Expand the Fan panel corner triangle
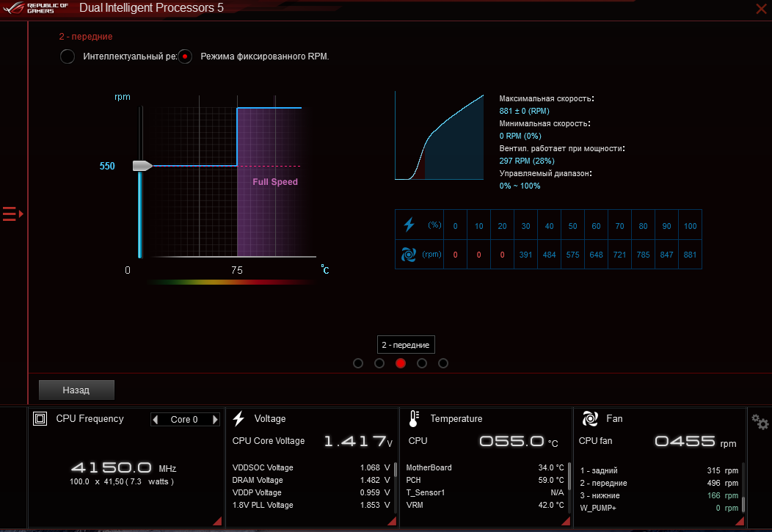 click(739, 521)
